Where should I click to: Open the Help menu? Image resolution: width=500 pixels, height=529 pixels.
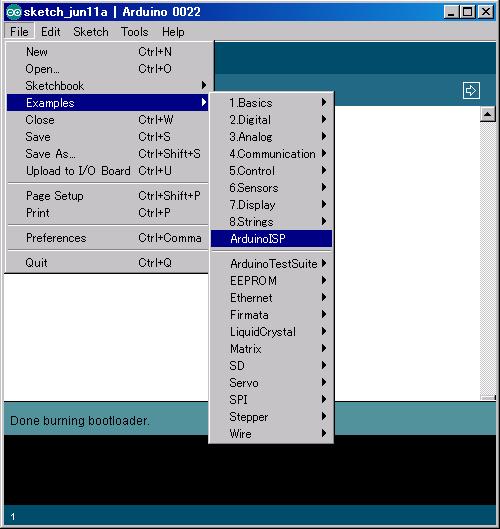click(173, 32)
